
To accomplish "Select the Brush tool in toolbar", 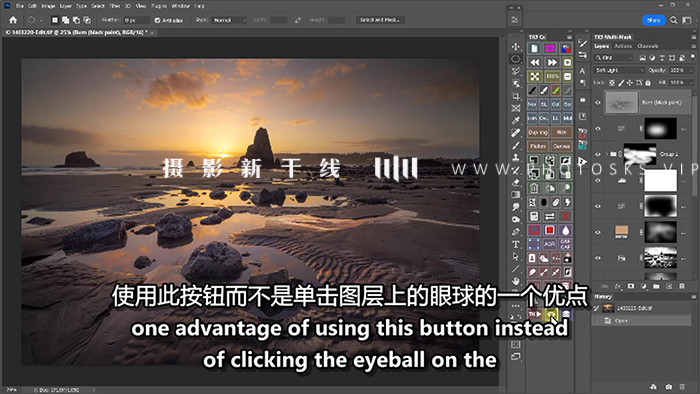I will pyautogui.click(x=516, y=145).
